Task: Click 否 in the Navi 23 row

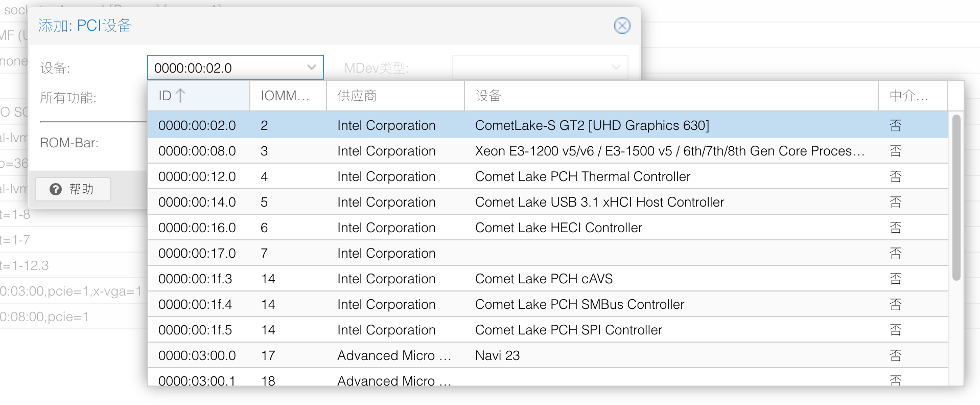Action: tap(896, 355)
